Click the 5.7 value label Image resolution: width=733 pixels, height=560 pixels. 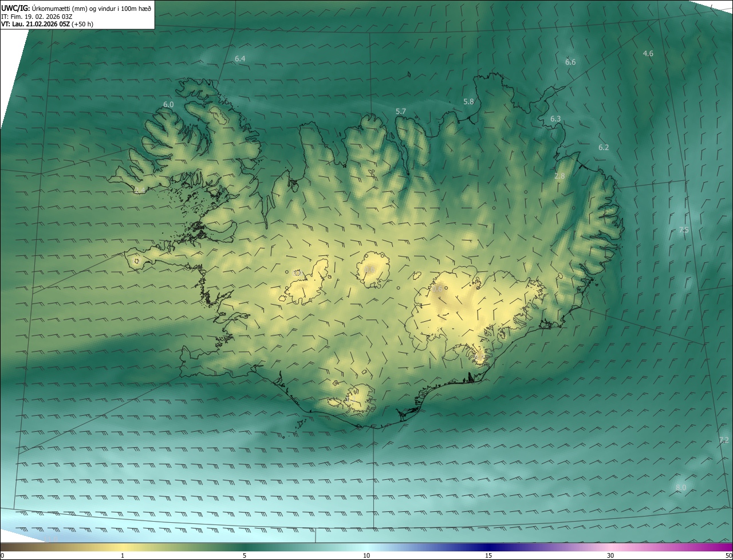pyautogui.click(x=401, y=111)
